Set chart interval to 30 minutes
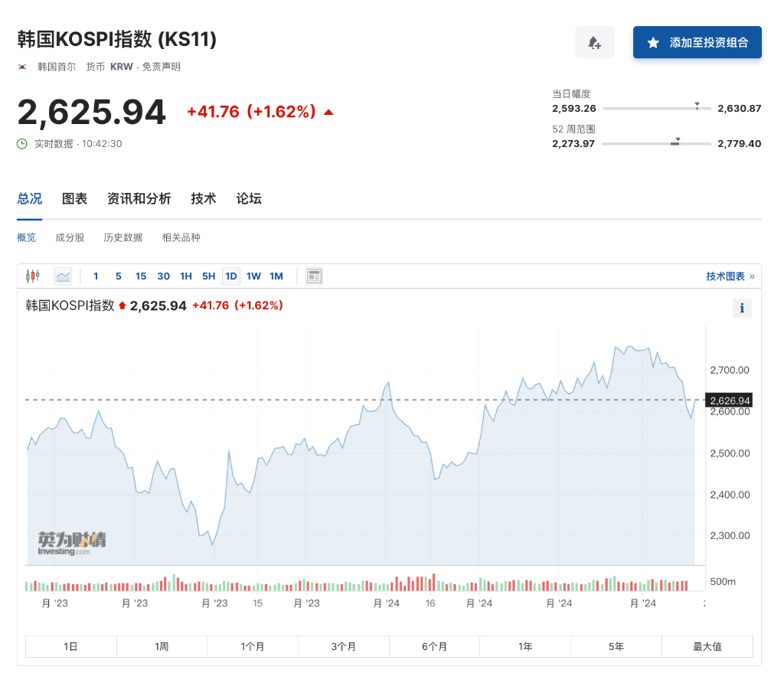Screen dimensions: 784x673 click(164, 276)
